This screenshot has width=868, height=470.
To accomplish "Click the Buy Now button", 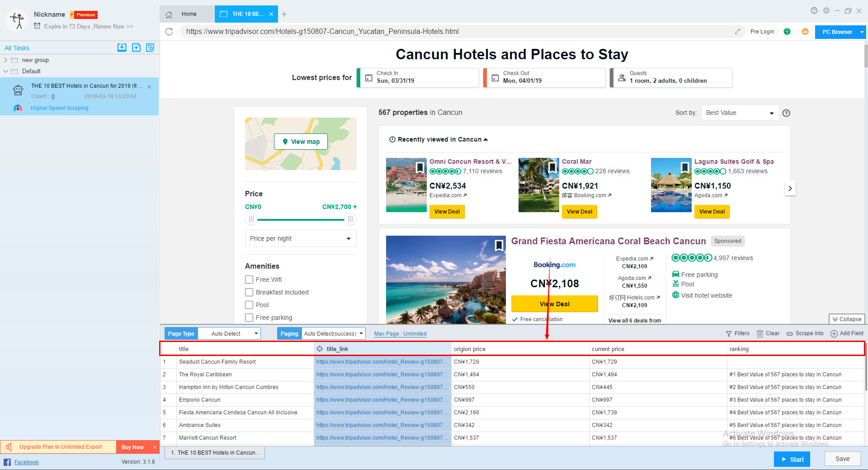I will pyautogui.click(x=132, y=447).
